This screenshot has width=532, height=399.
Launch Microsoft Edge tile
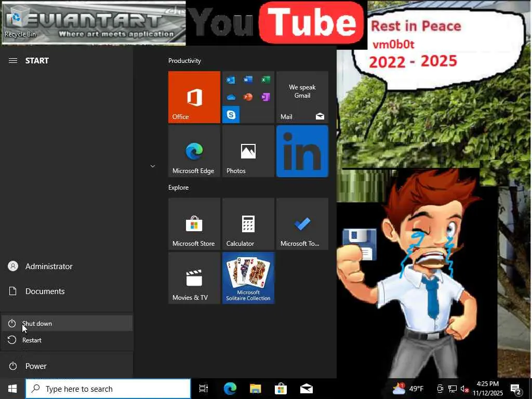coord(194,151)
